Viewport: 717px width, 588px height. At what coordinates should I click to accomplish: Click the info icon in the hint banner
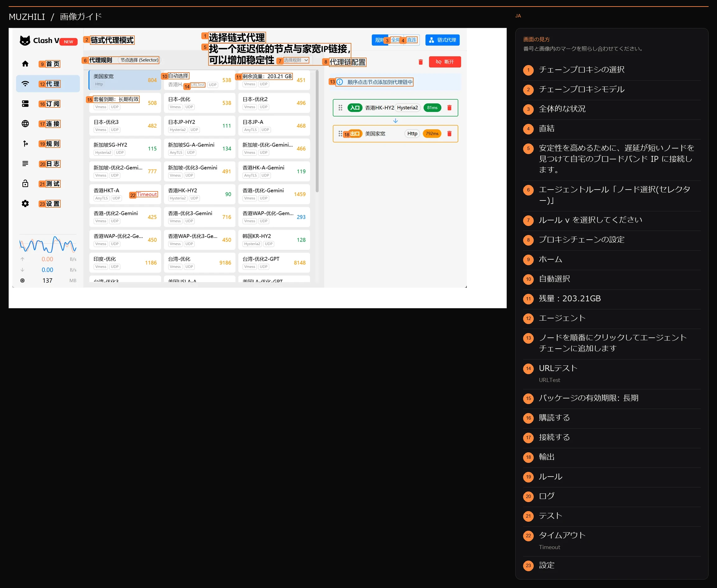click(x=340, y=82)
